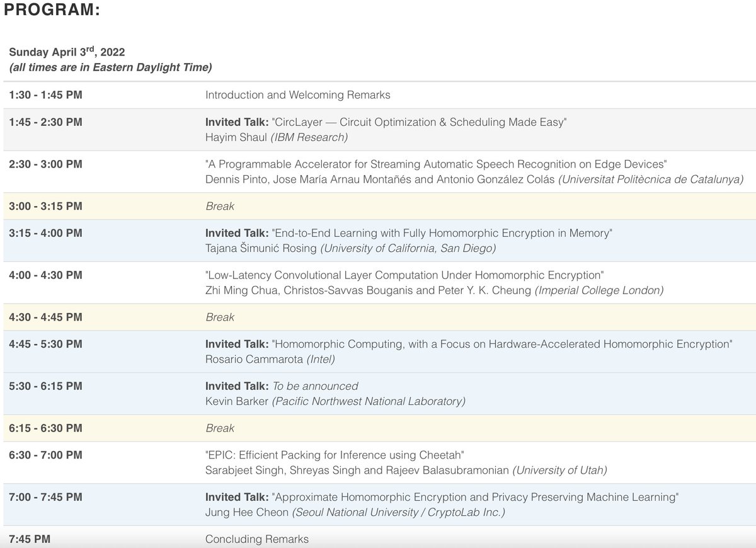Select the End-to-End Learning talk title

click(442, 233)
